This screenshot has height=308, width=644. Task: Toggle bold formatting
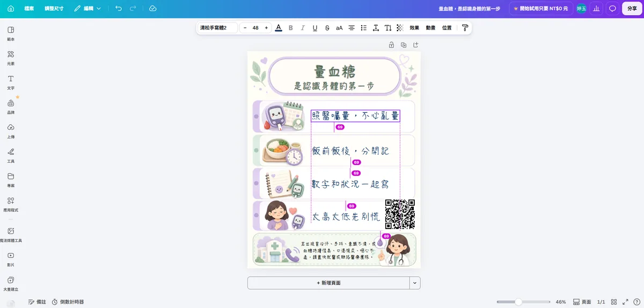pos(291,28)
